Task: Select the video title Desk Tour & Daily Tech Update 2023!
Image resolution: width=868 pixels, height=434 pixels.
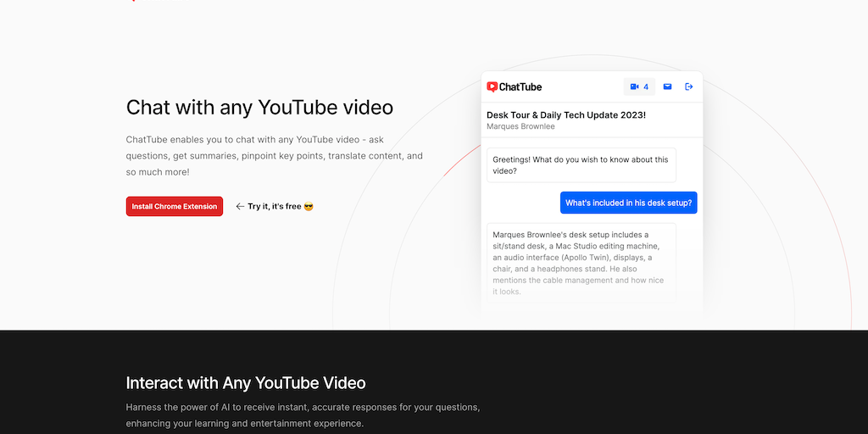Action: click(566, 115)
